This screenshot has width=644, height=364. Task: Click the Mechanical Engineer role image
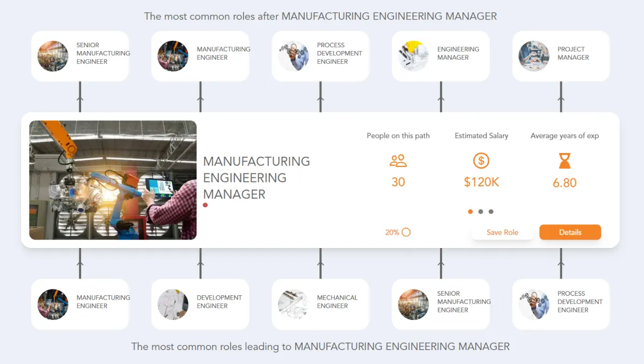294,304
